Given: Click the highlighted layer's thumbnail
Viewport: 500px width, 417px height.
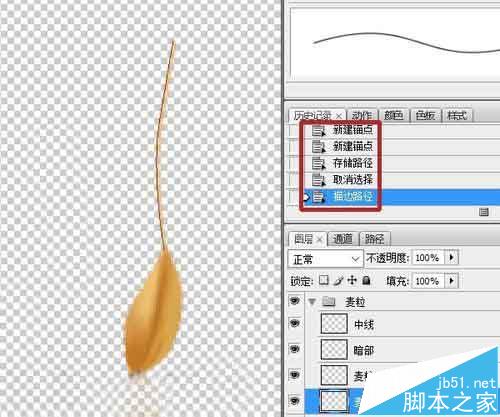Looking at the screenshot, I should 334,401.
